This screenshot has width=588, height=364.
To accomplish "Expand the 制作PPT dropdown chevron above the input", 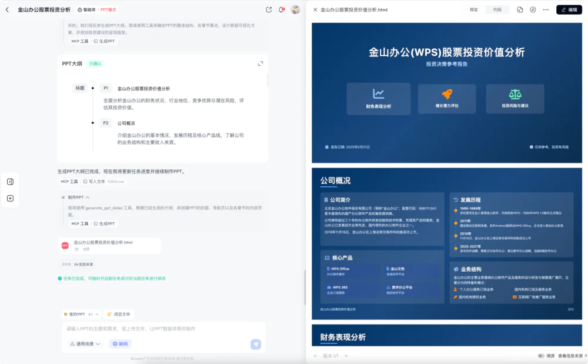I will pos(96,314).
